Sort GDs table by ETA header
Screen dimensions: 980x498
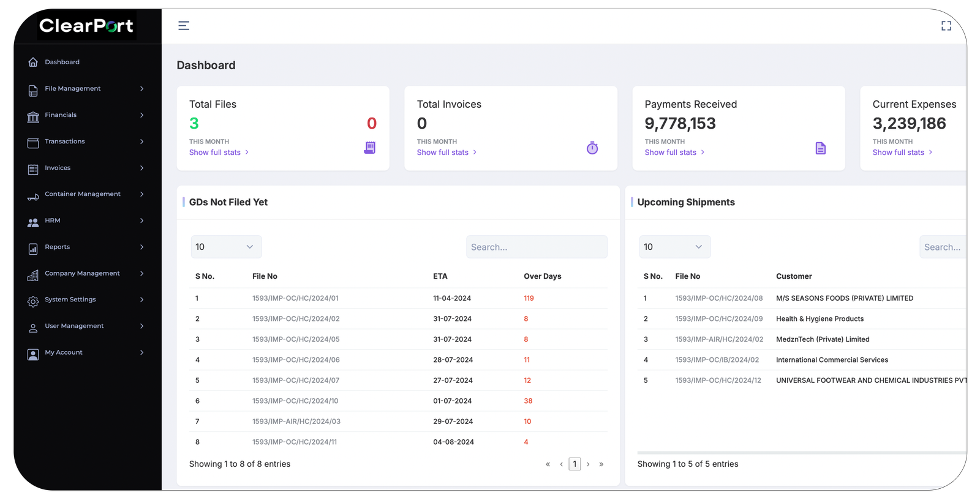(x=440, y=276)
